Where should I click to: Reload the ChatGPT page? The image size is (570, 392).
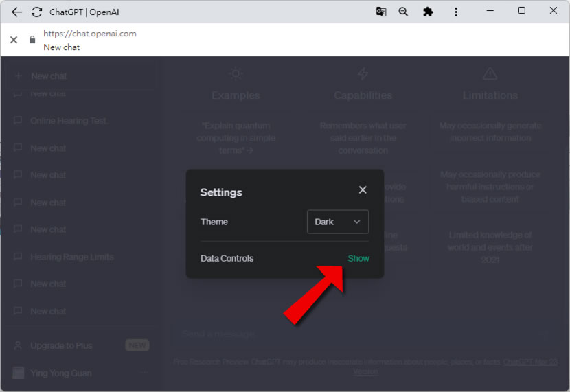[36, 12]
